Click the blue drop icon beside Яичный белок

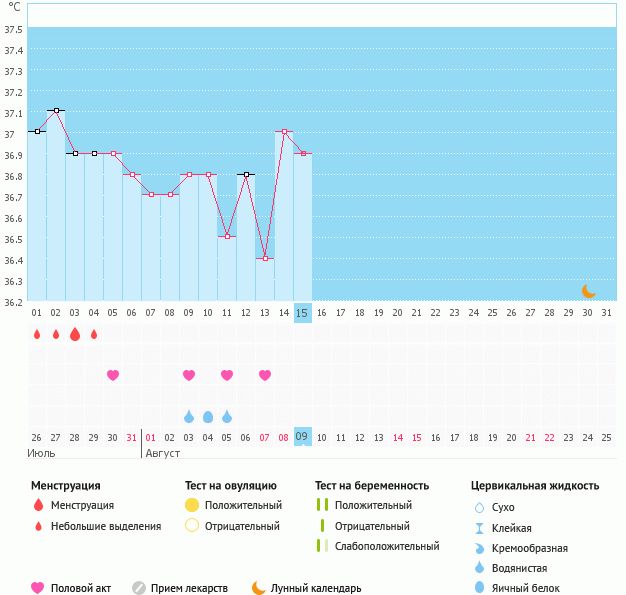pos(479,588)
